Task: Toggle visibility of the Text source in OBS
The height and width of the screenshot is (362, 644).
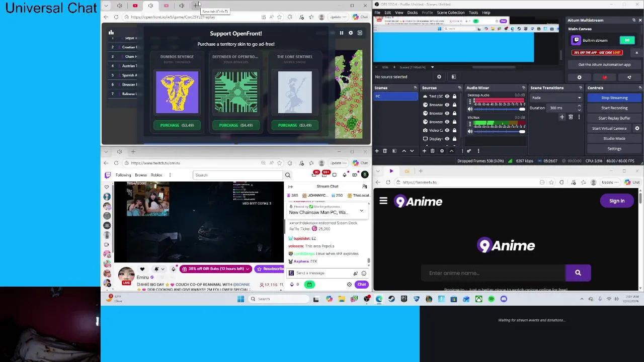Action: pos(447,96)
